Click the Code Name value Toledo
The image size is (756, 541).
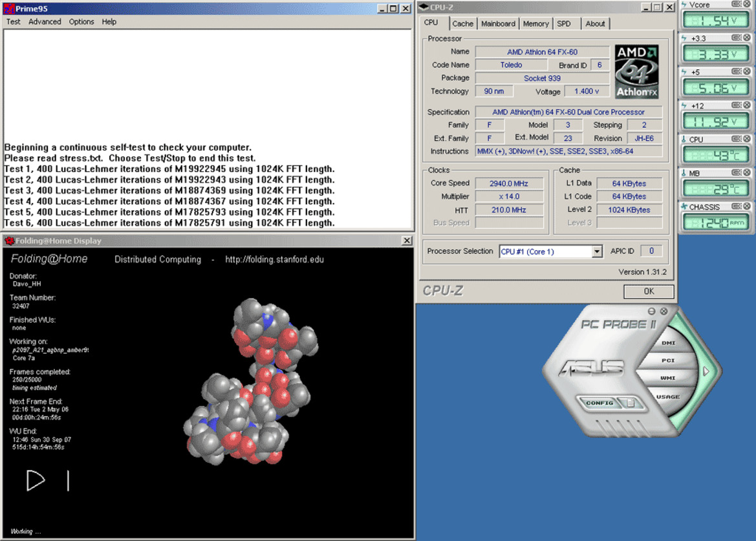tap(511, 65)
